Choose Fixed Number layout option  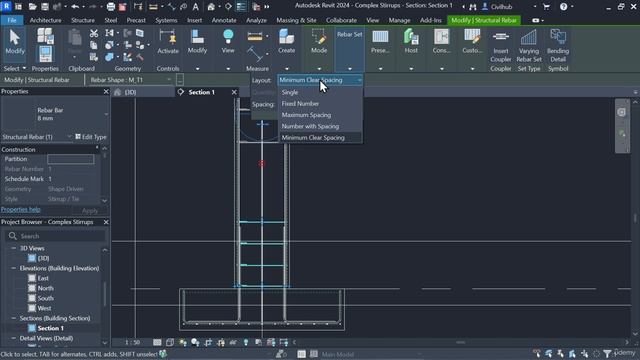tap(320, 104)
